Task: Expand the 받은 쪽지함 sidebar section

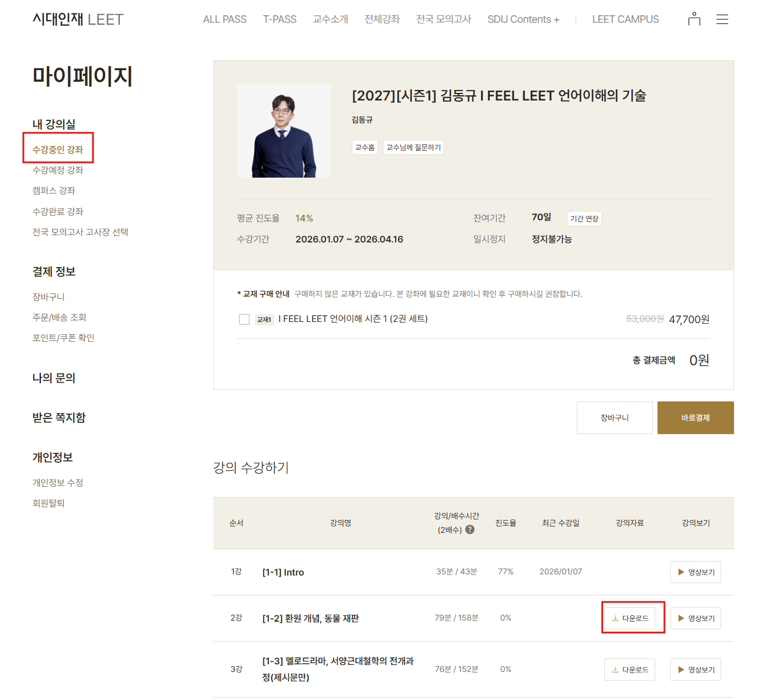Action: point(59,418)
